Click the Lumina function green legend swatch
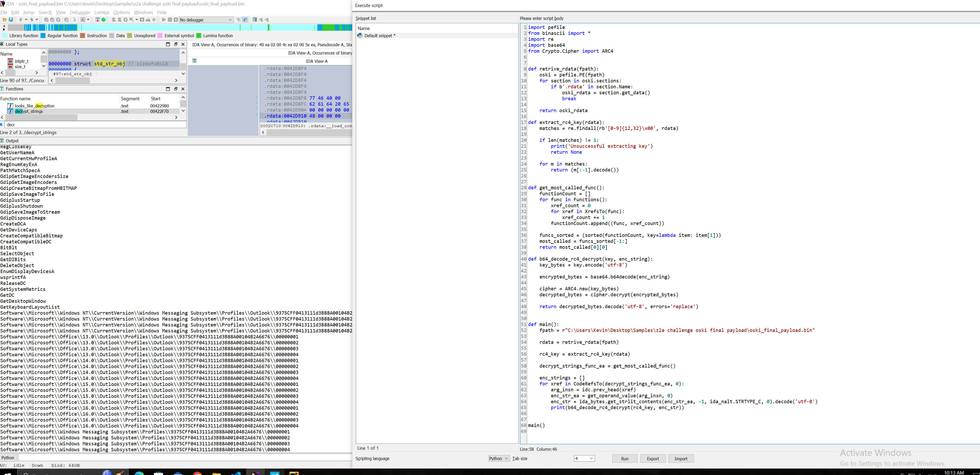The image size is (980, 475). pos(199,36)
